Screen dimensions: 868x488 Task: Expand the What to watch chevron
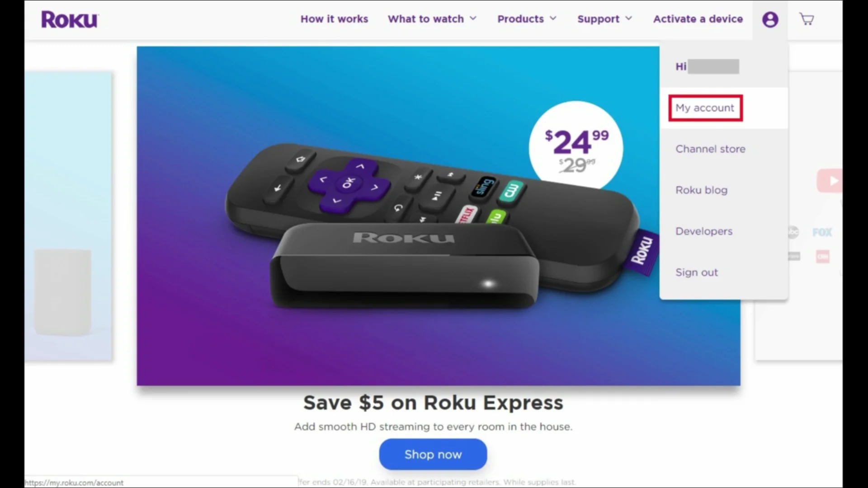click(x=473, y=19)
